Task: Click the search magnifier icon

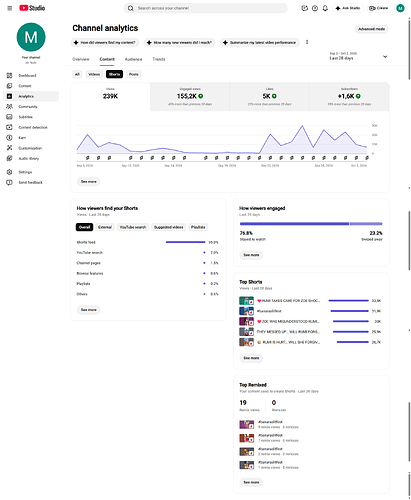Action: [131, 8]
